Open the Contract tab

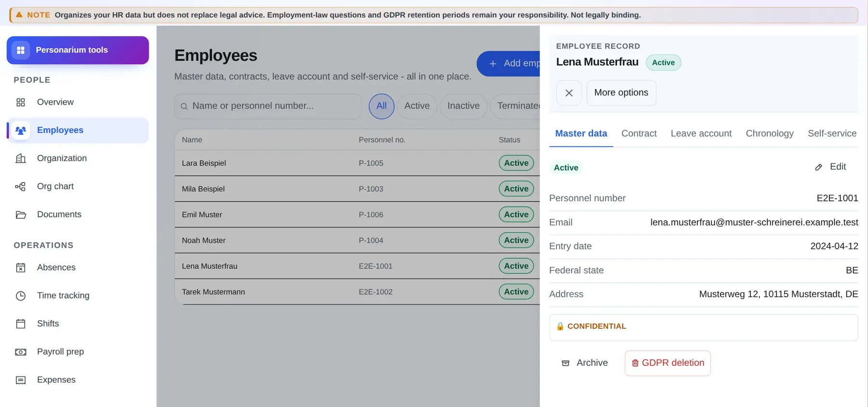coord(639,133)
